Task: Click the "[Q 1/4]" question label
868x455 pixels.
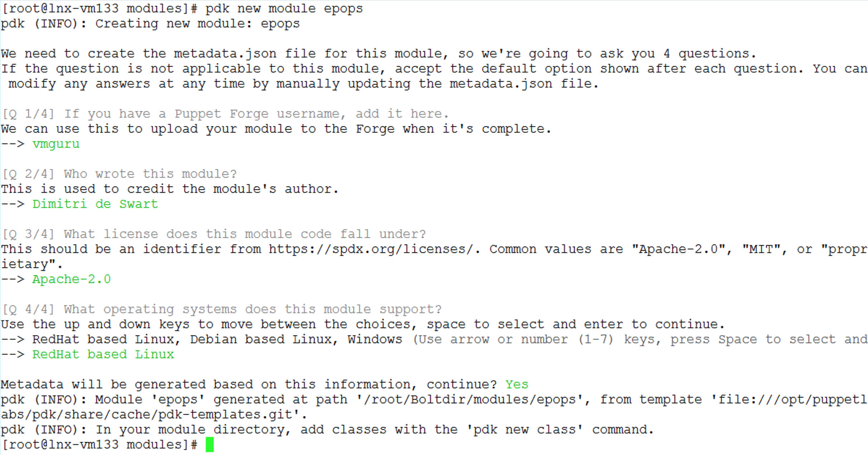Action: click(28, 114)
